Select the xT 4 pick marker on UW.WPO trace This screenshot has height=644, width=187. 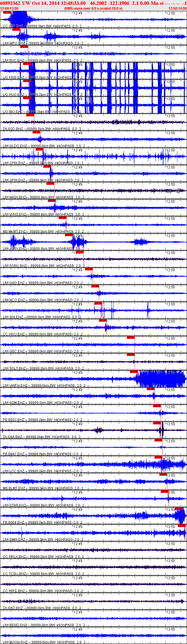point(16,29)
